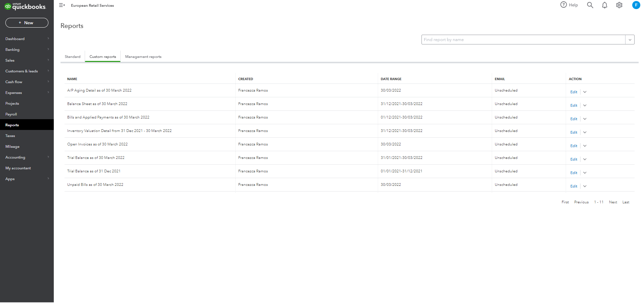The image size is (644, 303).
Task: Edit the Inventory Valuation Detail report
Action: coord(574,132)
